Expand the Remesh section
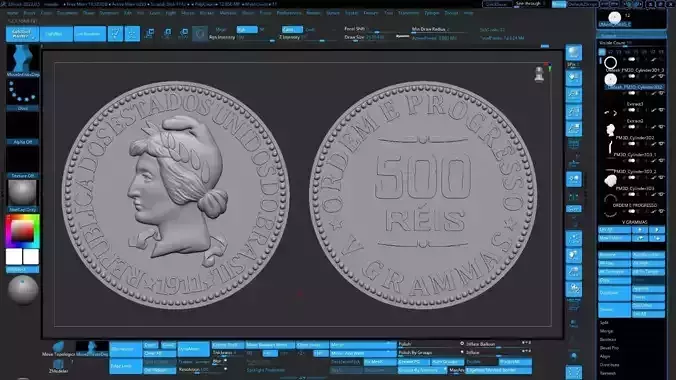Screen dimensions: 676x380 [x=608, y=373]
